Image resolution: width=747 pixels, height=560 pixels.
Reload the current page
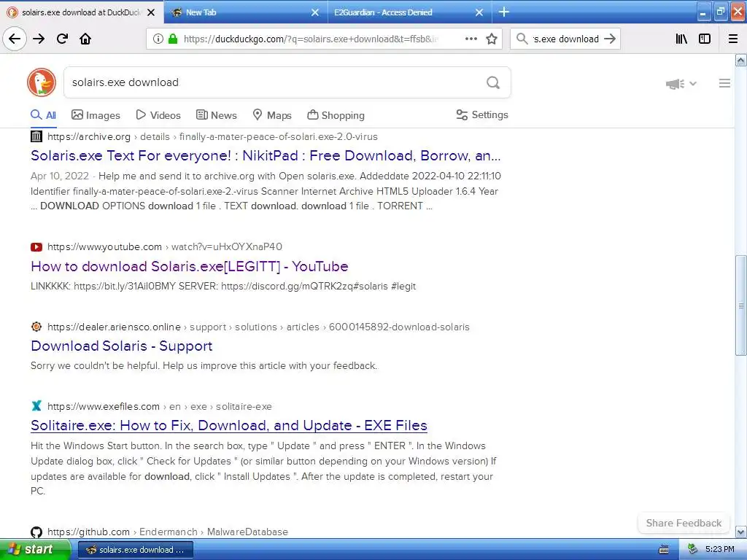coord(62,39)
